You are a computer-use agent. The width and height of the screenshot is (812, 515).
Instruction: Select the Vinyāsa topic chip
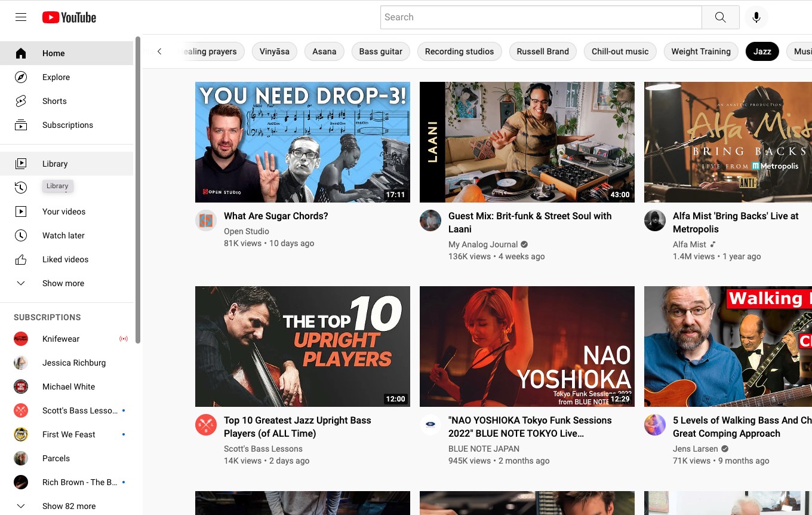pos(275,51)
